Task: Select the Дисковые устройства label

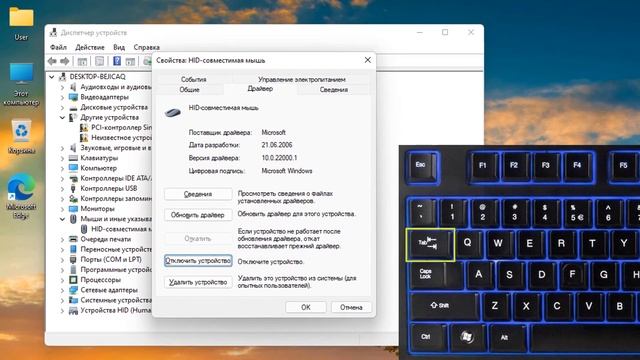Action: coord(114,107)
